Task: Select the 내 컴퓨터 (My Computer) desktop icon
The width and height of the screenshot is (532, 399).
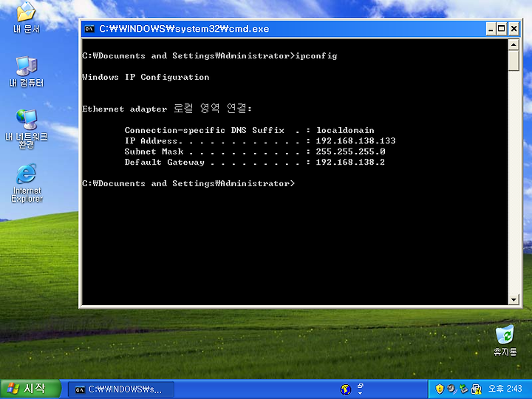Action: point(26,71)
